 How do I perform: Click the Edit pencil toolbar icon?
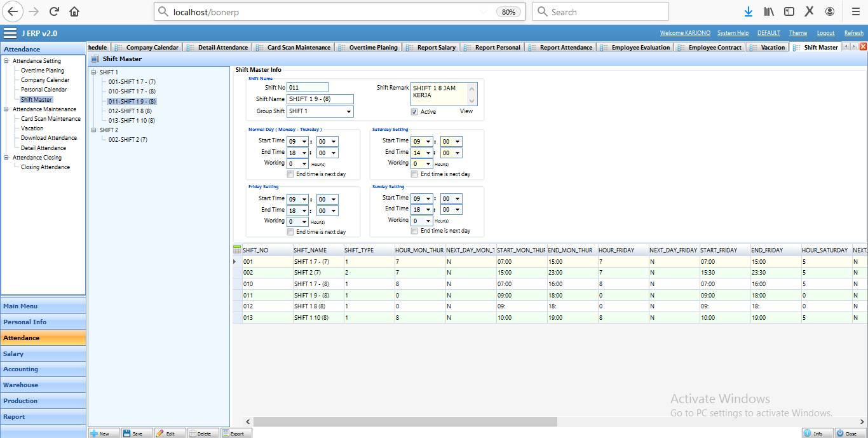pos(160,434)
